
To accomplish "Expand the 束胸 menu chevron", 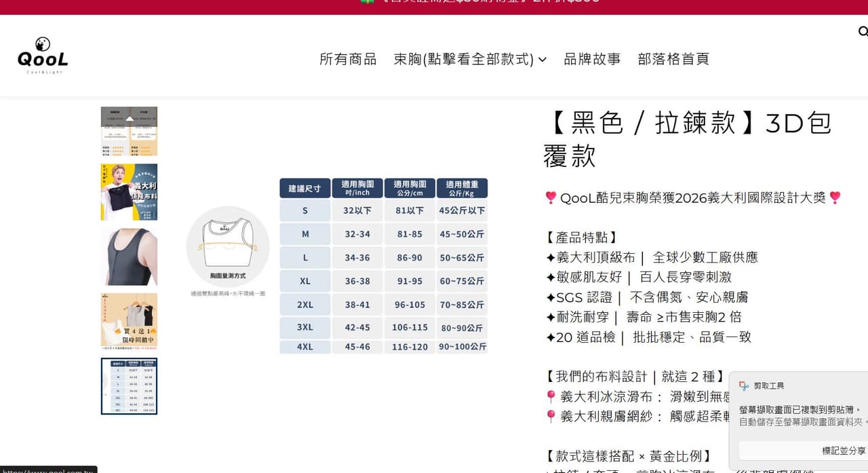I will [542, 60].
